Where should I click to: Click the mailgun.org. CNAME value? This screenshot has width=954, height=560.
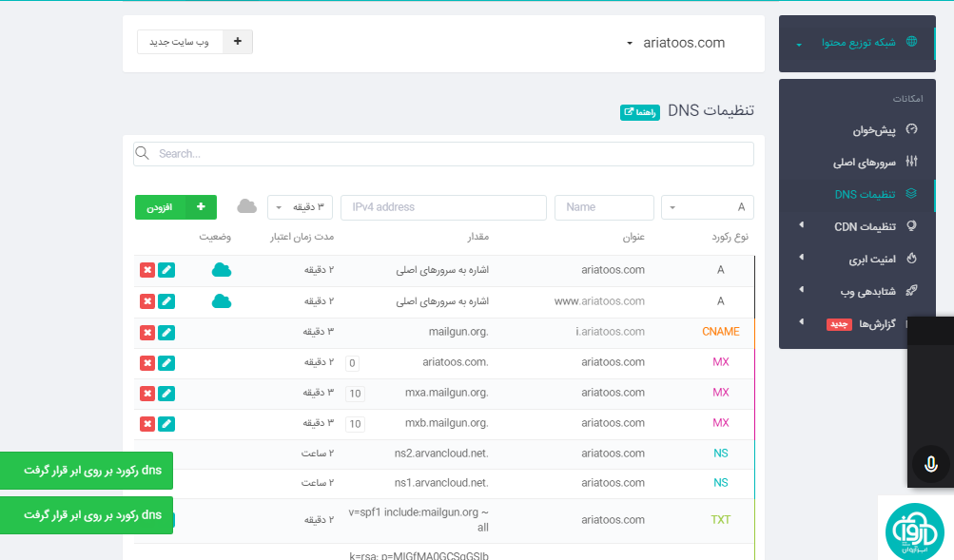coord(458,332)
